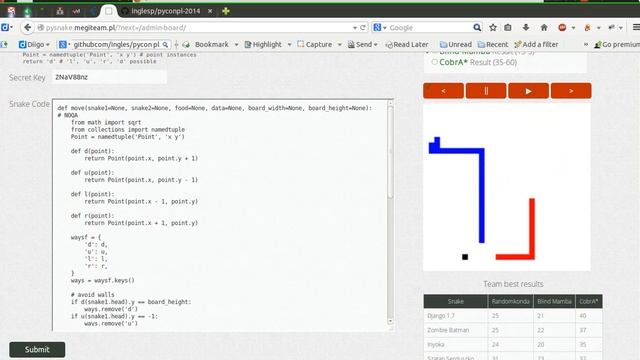Open the Diigo menu dropdown
Screen dimensions: 640x360
click(34, 44)
